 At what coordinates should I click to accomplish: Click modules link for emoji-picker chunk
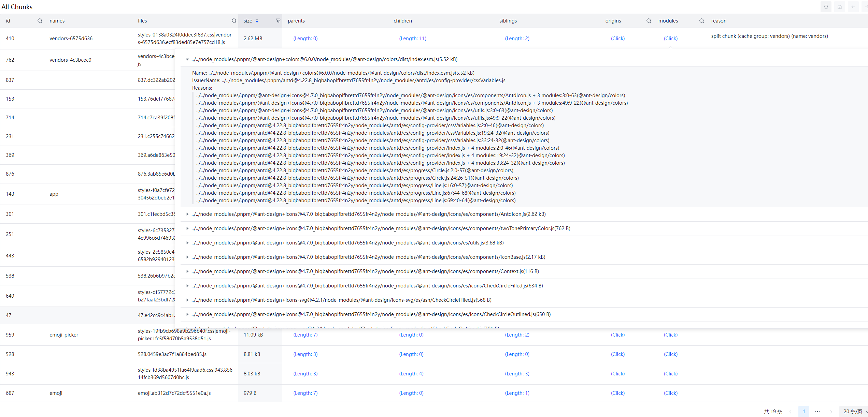point(670,335)
